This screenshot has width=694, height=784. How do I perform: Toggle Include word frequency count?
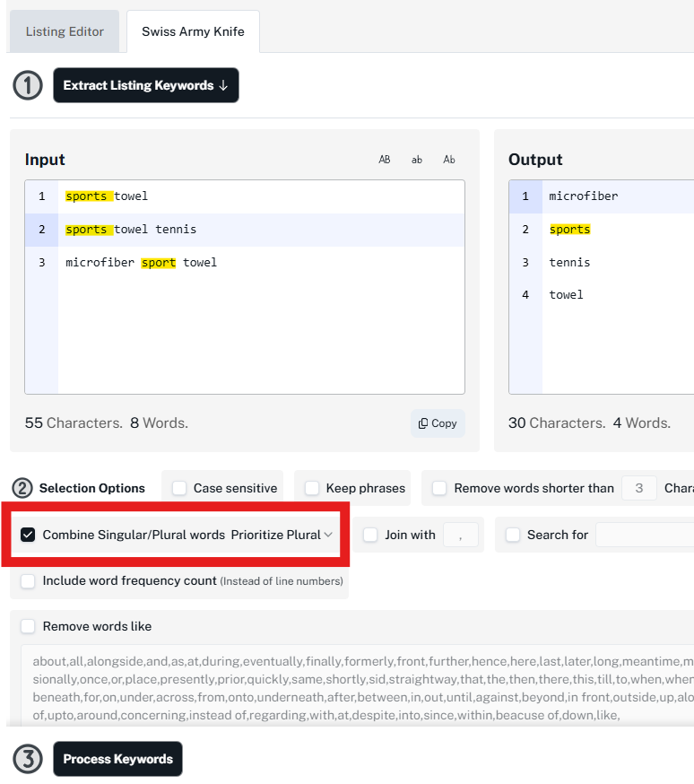(x=28, y=581)
